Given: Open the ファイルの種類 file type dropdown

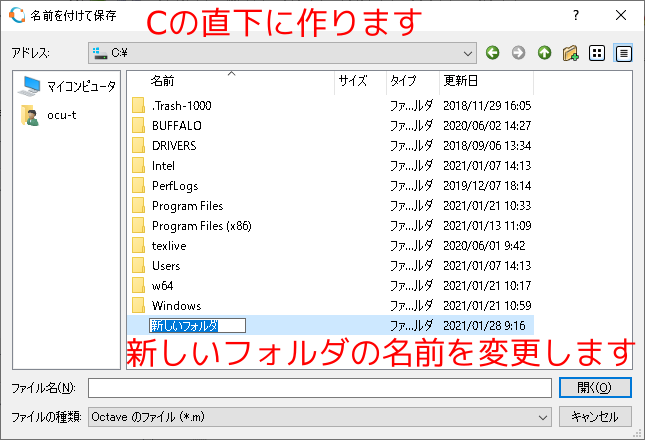Looking at the screenshot, I should click(544, 416).
